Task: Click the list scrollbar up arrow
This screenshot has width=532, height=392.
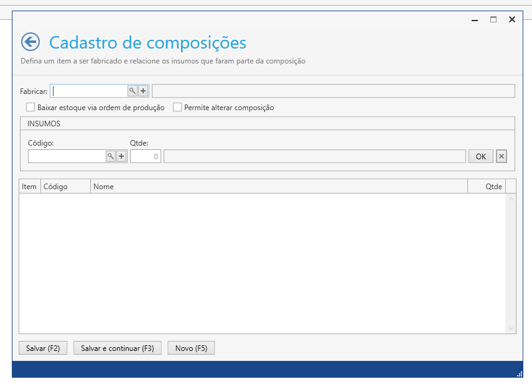Action: (x=511, y=200)
